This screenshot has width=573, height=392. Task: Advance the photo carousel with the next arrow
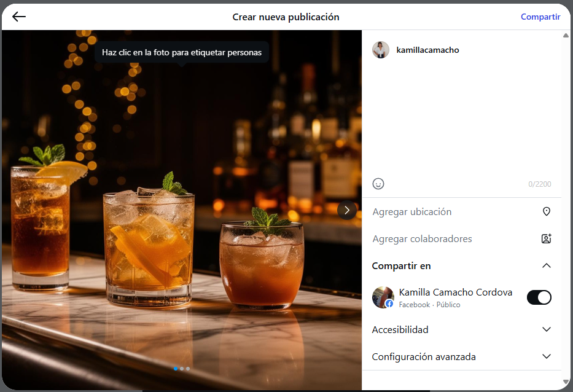click(346, 210)
